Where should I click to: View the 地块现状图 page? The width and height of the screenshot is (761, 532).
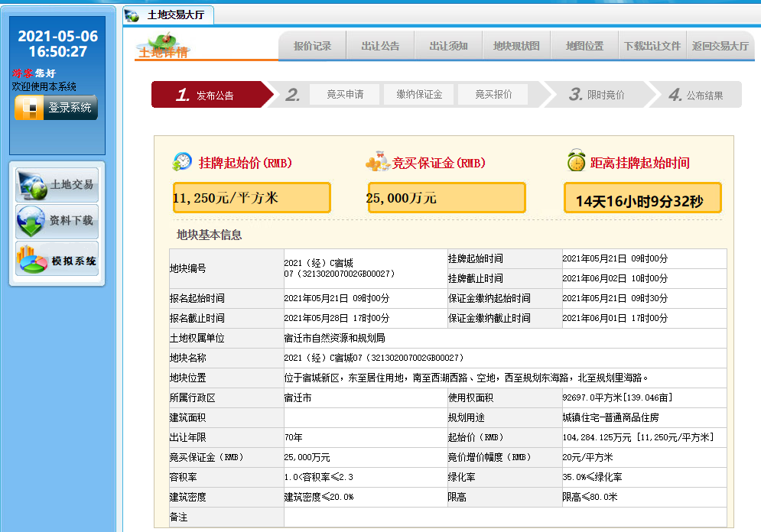click(x=516, y=46)
